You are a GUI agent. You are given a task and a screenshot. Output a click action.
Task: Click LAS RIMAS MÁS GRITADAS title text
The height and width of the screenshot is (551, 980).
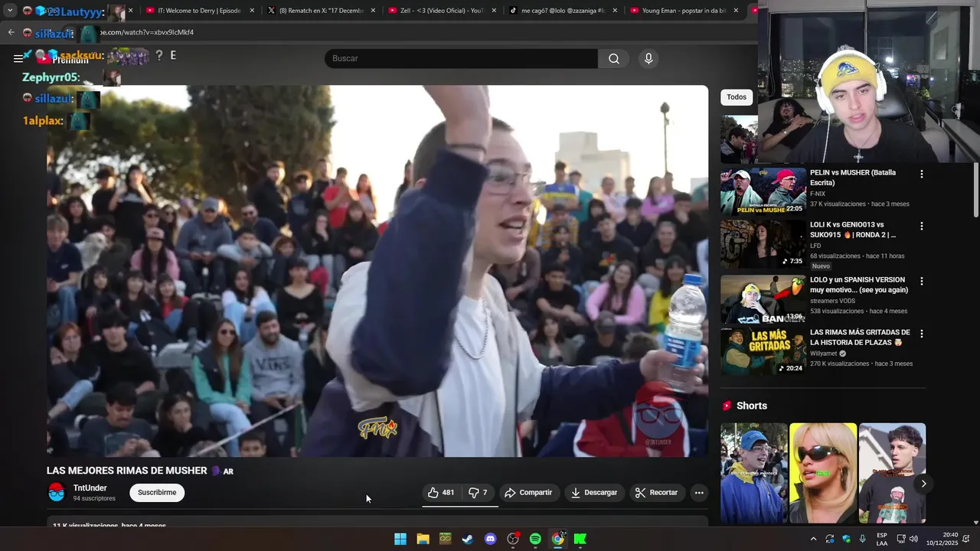click(861, 337)
